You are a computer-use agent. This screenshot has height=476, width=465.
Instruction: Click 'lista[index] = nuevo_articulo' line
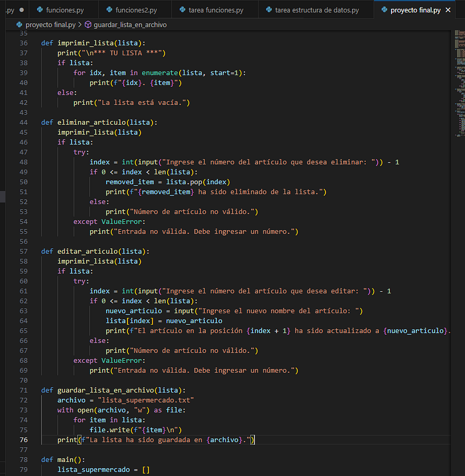[x=164, y=321]
